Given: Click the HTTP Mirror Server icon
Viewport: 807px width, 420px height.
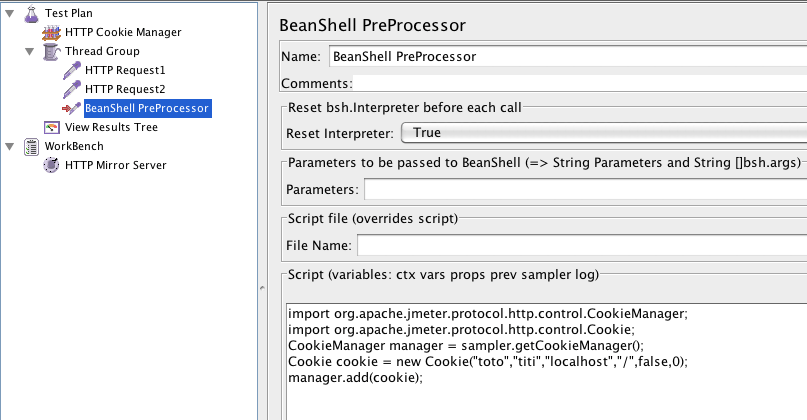Looking at the screenshot, I should click(x=50, y=165).
